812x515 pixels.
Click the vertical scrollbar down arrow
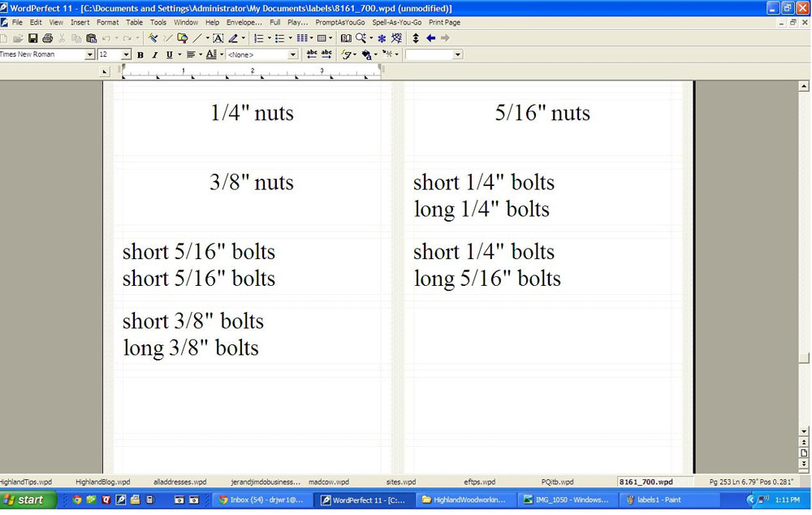804,431
